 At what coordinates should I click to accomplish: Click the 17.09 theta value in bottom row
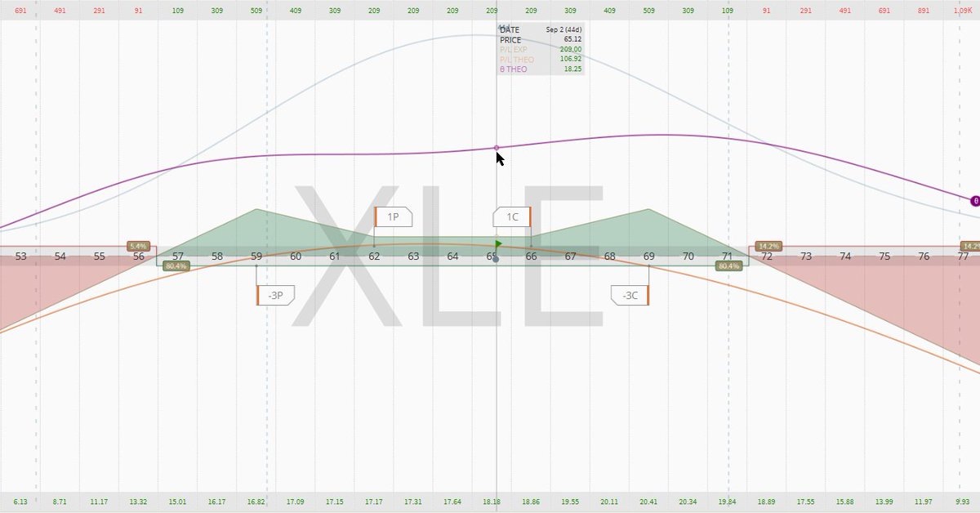pyautogui.click(x=296, y=502)
